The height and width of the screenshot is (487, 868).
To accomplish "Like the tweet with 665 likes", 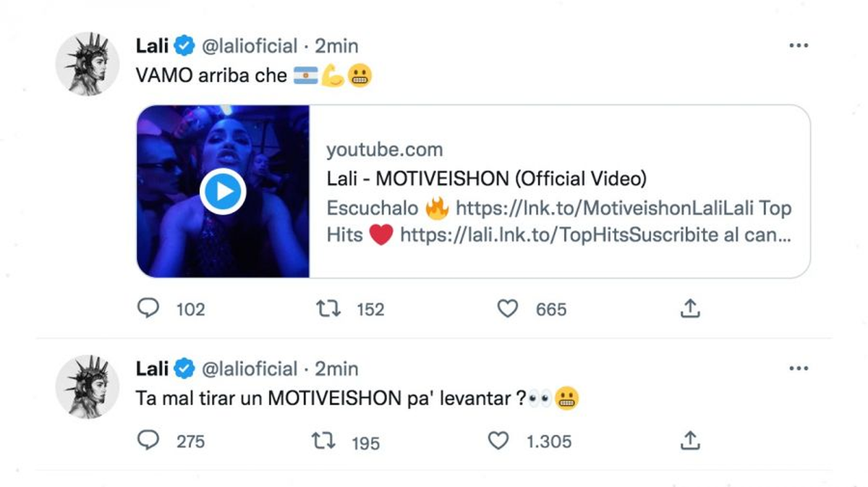I will point(508,309).
